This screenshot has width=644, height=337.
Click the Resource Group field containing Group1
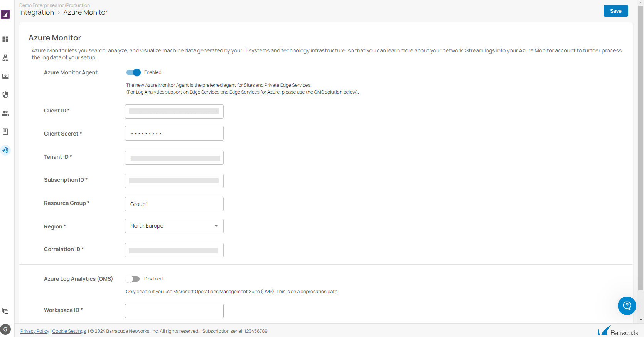pos(174,204)
